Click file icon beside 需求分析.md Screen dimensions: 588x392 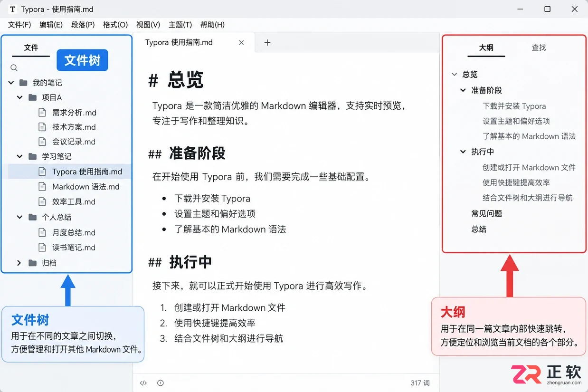pyautogui.click(x=42, y=113)
